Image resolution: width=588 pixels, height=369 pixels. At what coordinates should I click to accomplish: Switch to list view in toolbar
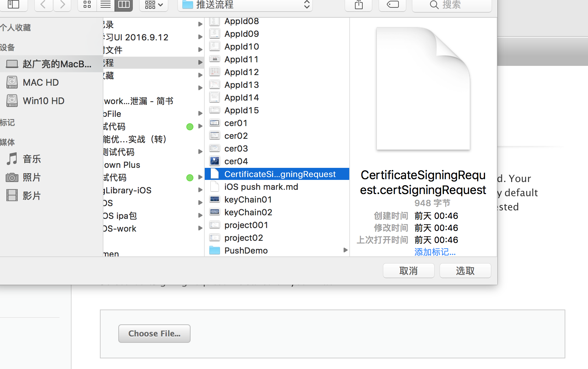click(106, 5)
